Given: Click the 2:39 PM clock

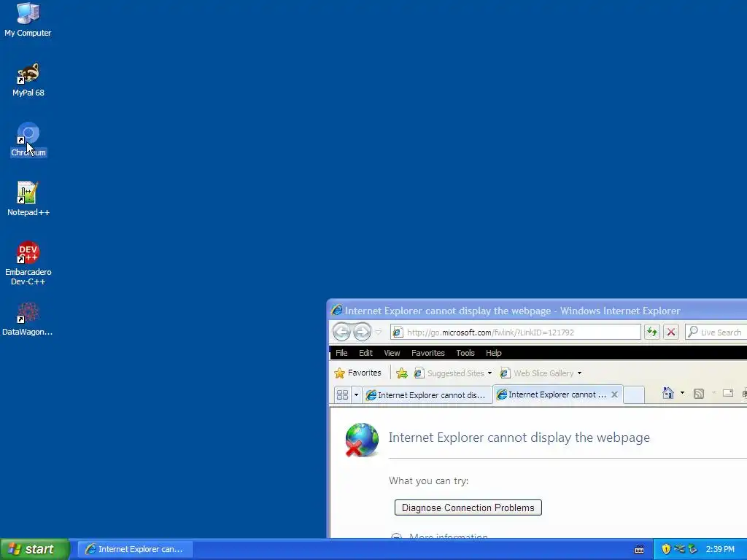Looking at the screenshot, I should [720, 549].
